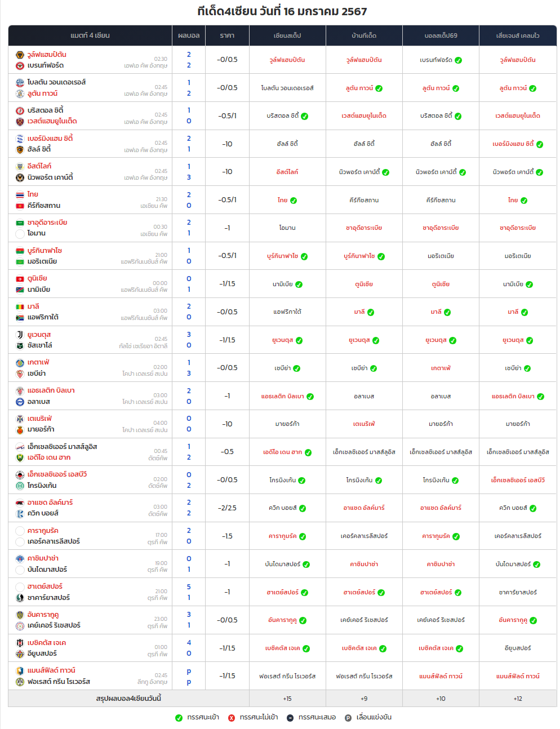Image resolution: width=560 pixels, height=729 pixels.
Task: Click the Thailand flag icon
Action: point(20,194)
